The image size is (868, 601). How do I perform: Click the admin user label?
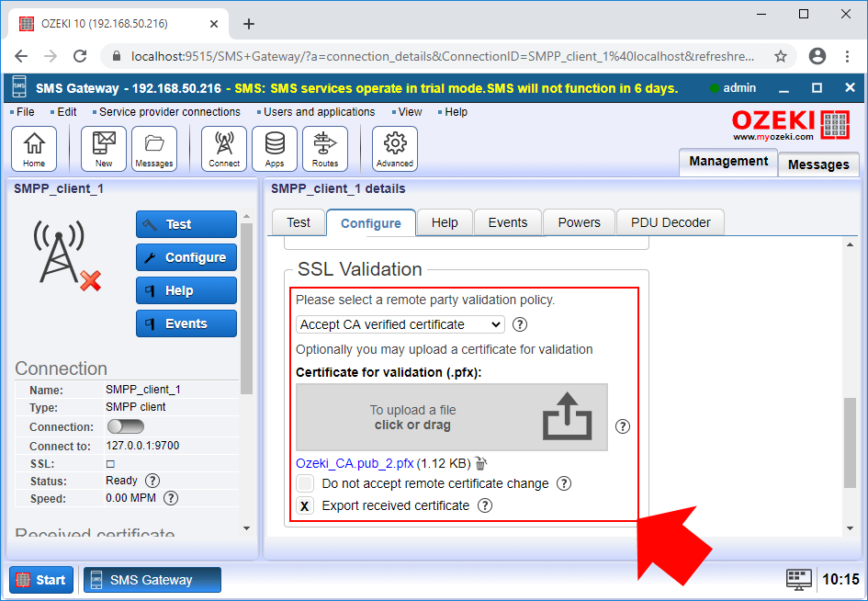tap(739, 88)
